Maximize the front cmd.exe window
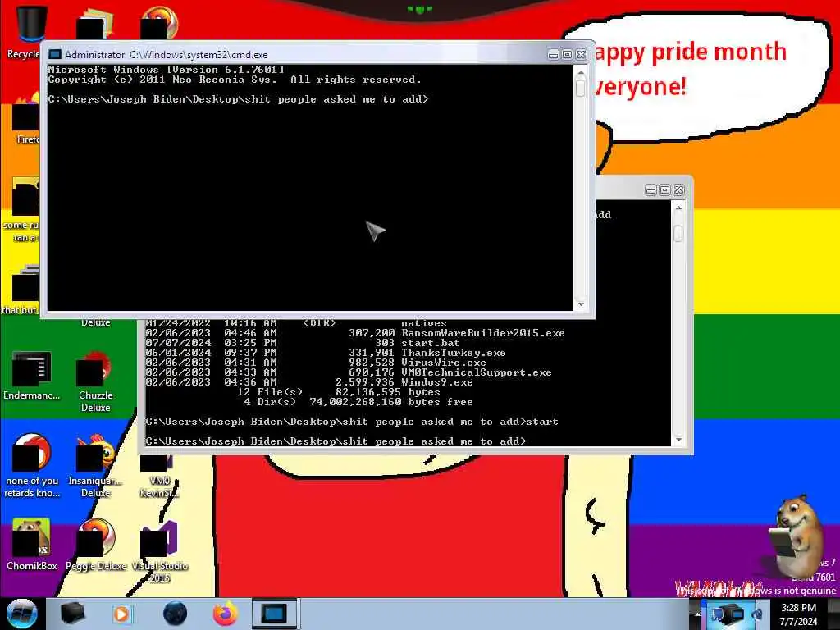 pos(568,55)
